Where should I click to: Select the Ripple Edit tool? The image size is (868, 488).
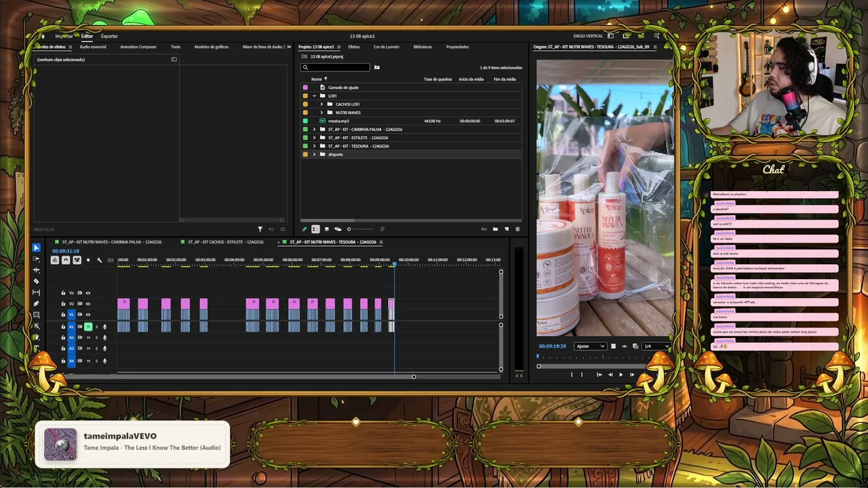(x=37, y=270)
